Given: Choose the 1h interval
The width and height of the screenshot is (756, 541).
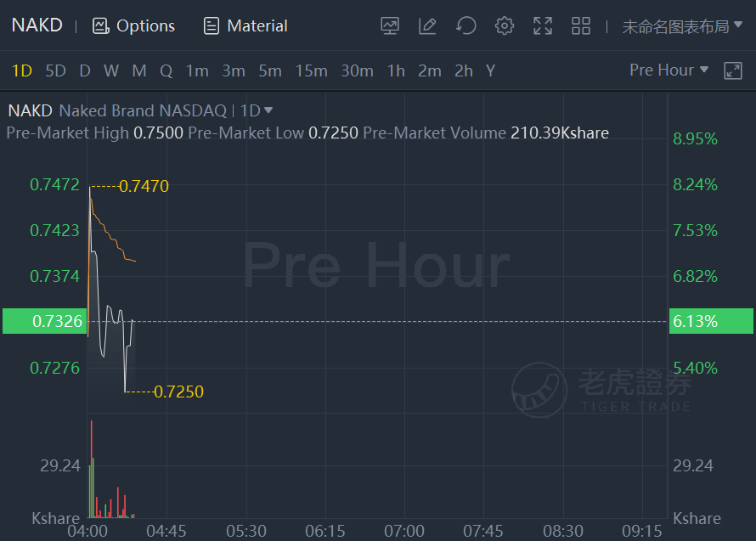Looking at the screenshot, I should (396, 70).
